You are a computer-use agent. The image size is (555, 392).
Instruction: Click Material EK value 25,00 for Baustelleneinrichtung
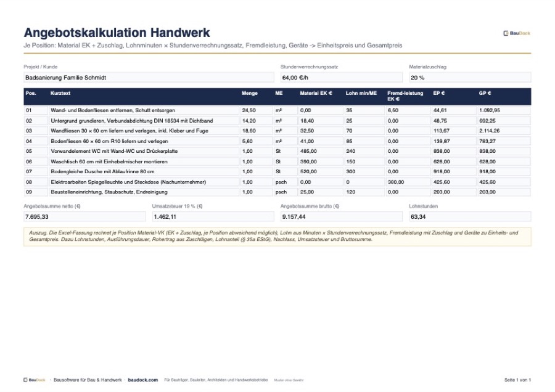coord(321,192)
